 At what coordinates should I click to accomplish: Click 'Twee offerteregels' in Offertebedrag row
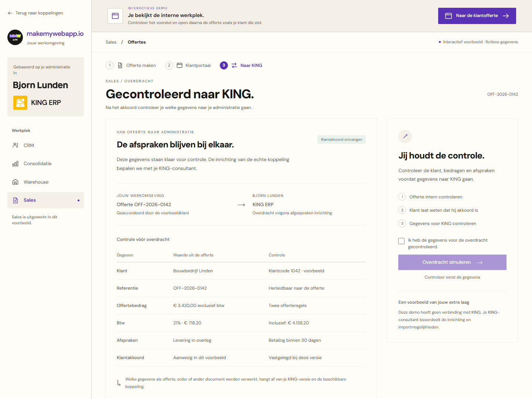click(287, 306)
